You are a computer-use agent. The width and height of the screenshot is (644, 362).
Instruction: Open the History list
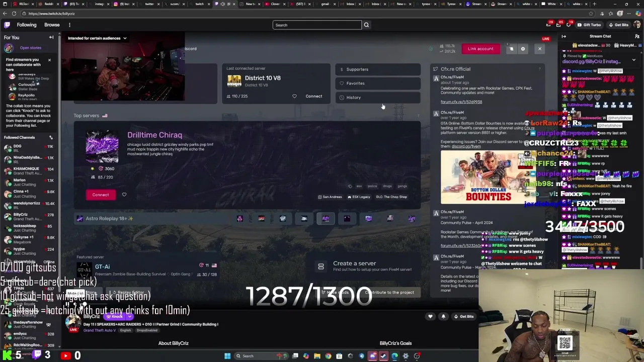coord(378,98)
